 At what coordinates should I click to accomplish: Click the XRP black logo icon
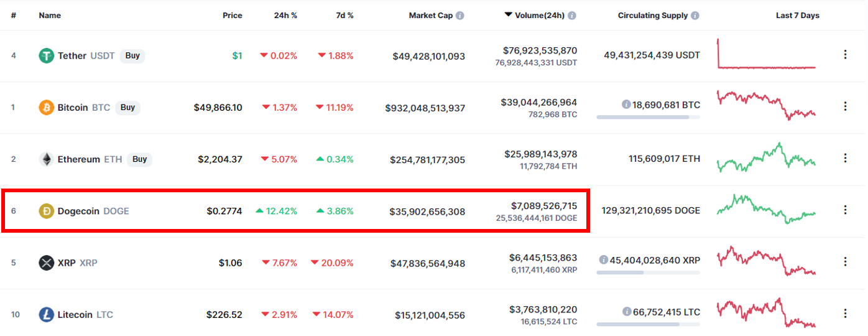[47, 263]
